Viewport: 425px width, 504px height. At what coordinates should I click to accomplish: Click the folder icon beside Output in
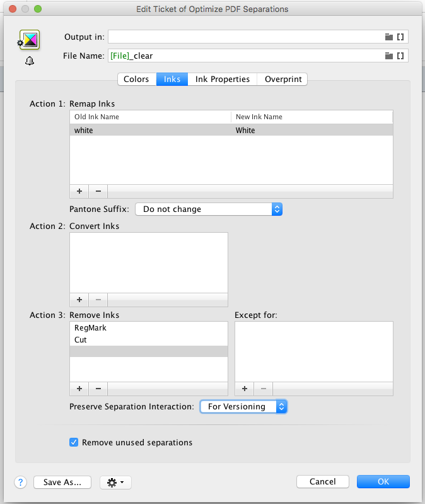(389, 37)
